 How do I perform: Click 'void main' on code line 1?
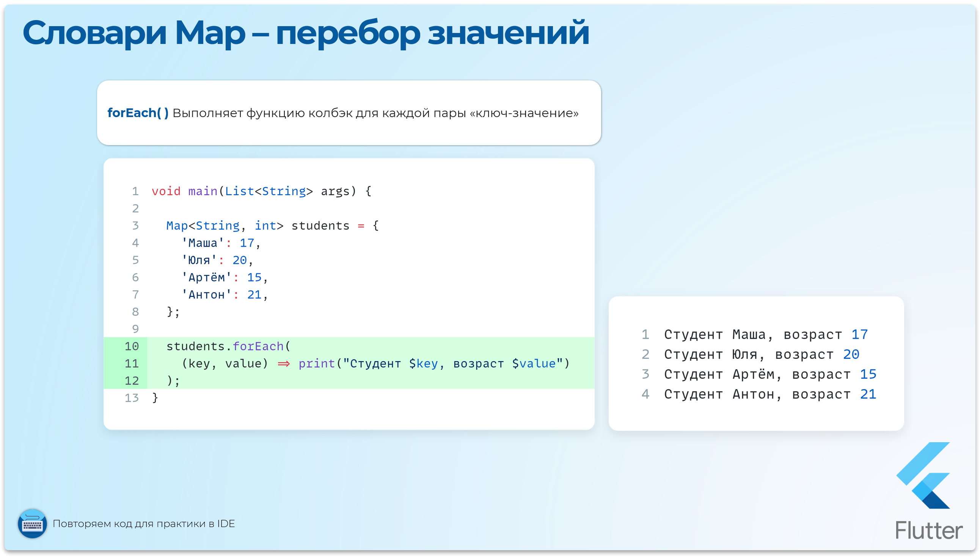coord(185,191)
